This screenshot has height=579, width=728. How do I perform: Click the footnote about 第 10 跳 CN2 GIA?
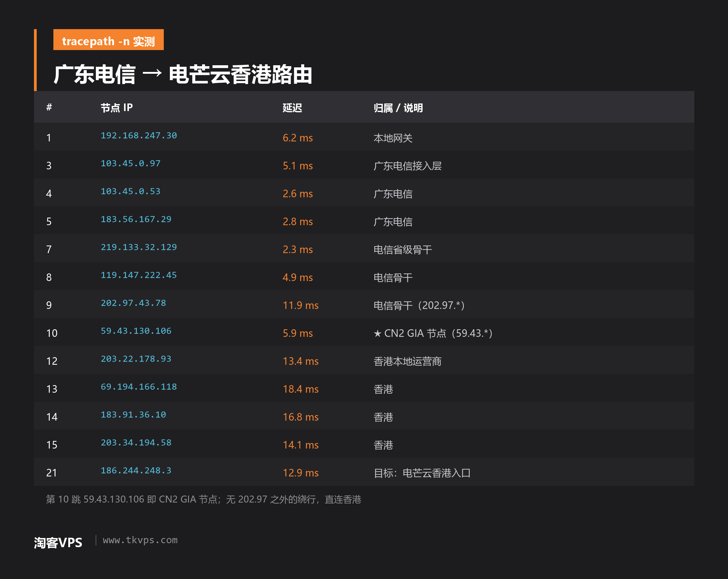click(x=204, y=499)
